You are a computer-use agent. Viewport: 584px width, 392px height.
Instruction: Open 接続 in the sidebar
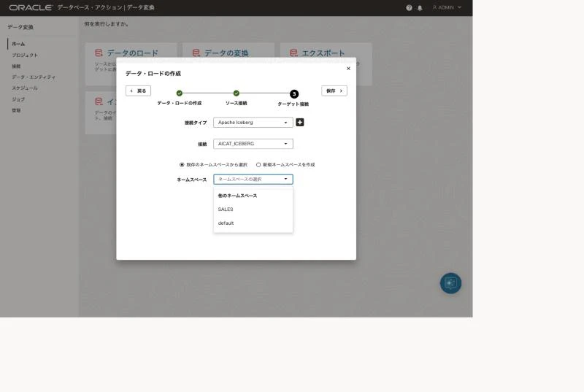tap(16, 66)
